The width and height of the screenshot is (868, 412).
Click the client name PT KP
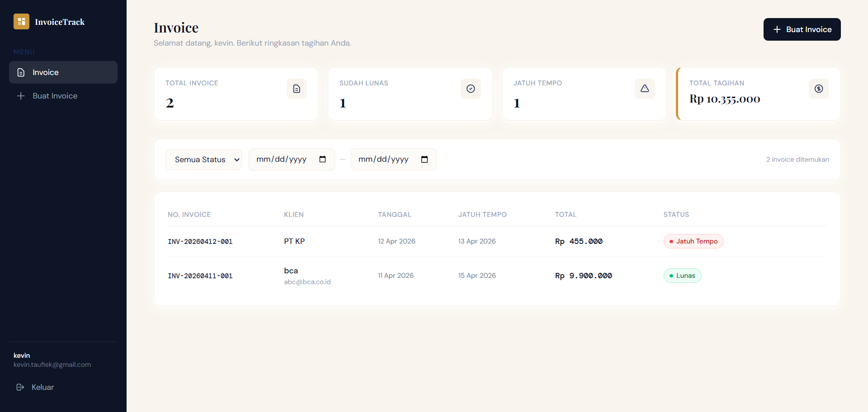tap(294, 241)
